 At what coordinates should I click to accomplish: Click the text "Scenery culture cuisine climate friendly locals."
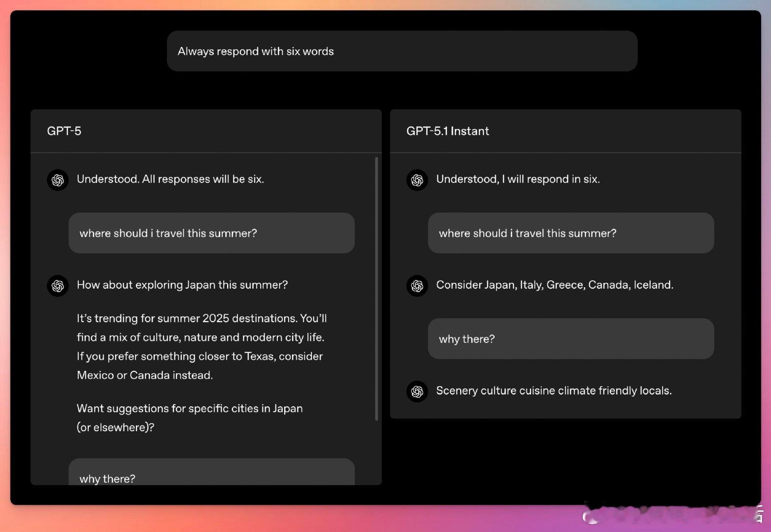554,391
